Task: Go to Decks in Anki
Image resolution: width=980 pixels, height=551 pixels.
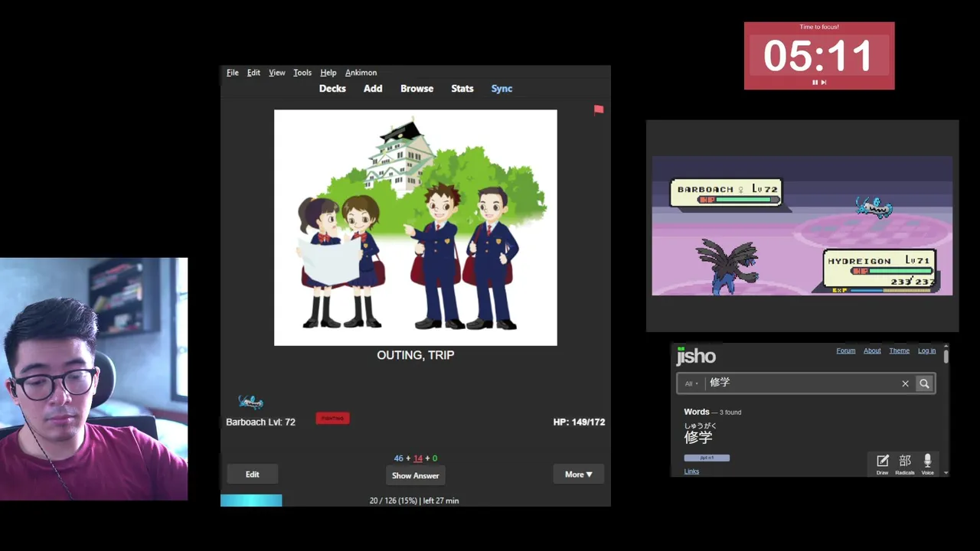Action: (332, 89)
